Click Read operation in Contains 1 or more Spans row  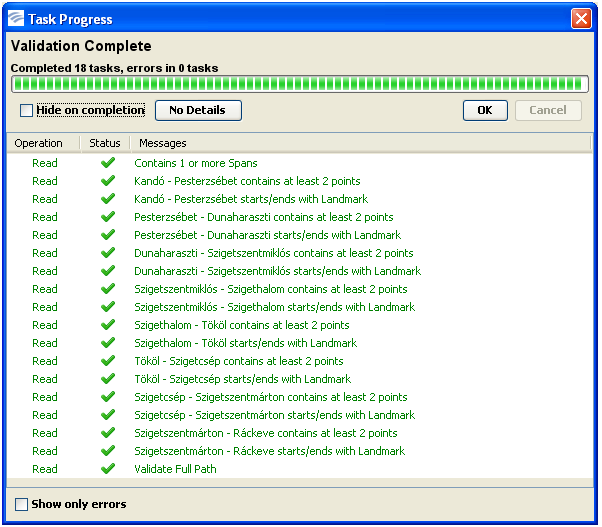tap(45, 163)
